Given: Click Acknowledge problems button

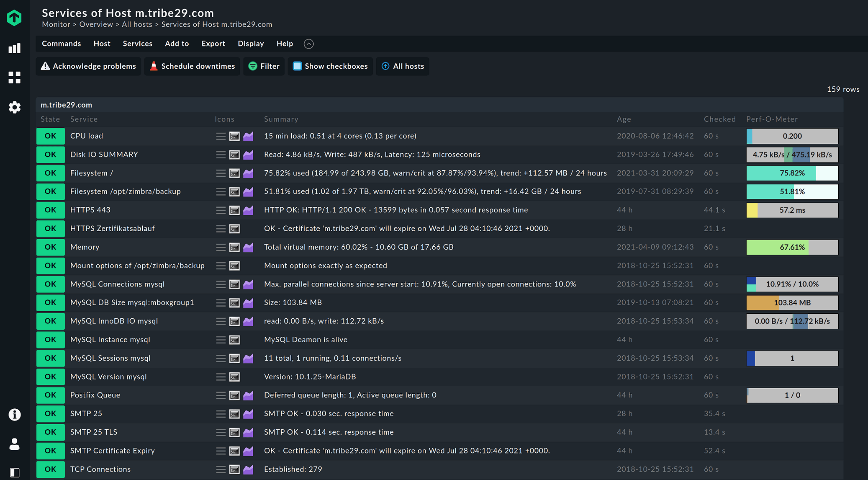Looking at the screenshot, I should (88, 66).
